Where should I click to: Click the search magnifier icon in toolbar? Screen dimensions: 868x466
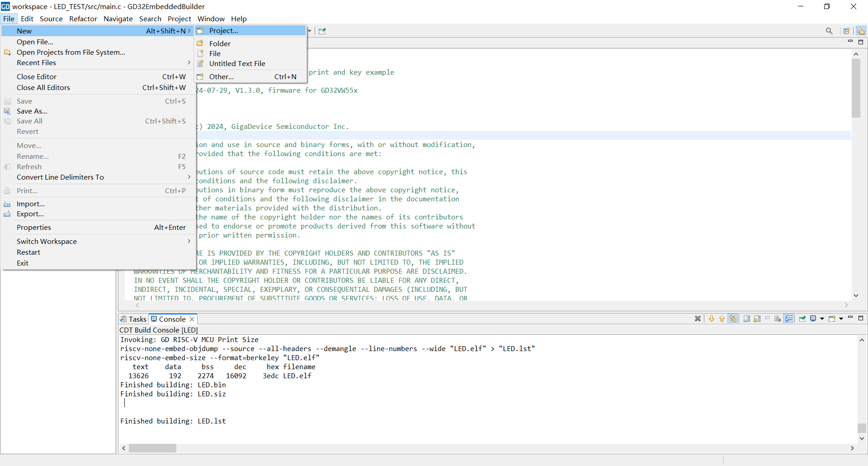[x=829, y=31]
